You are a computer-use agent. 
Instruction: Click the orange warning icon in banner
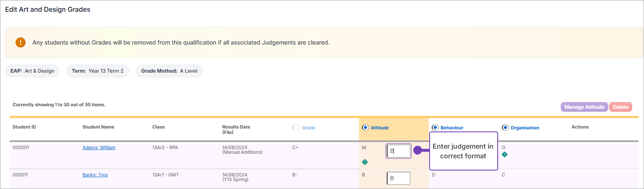tap(21, 42)
